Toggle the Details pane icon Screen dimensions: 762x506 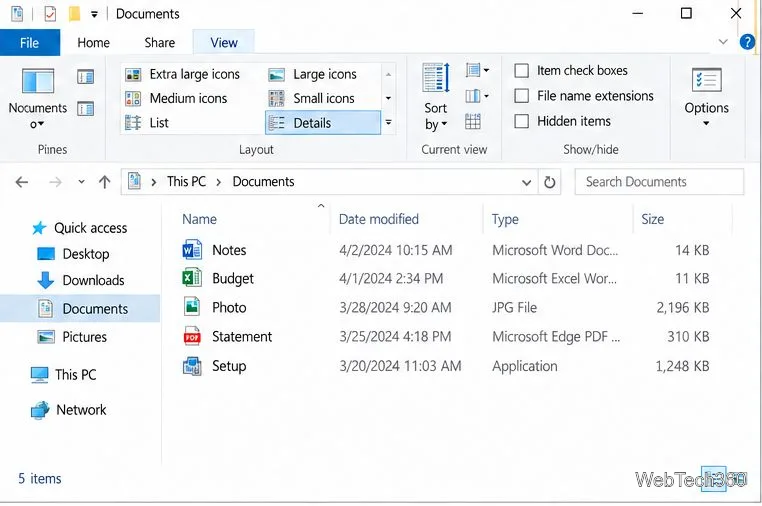coord(86,108)
